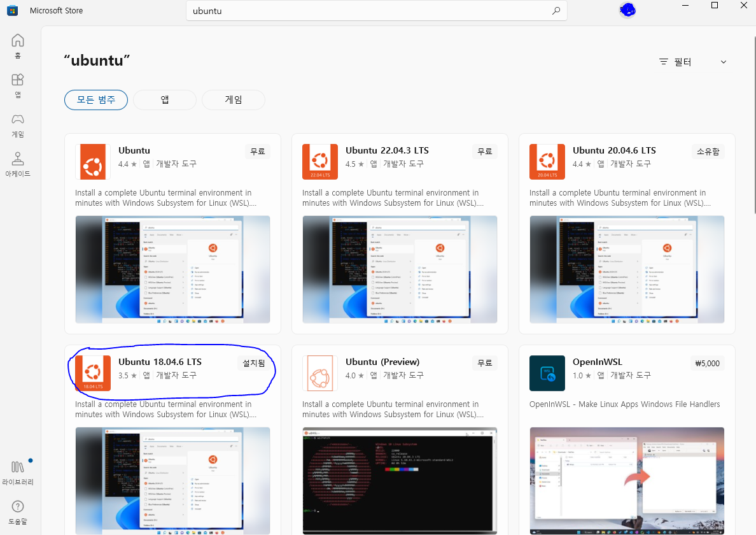756x535 pixels.
Task: Click the Ubuntu 20.04.6 LTS app icon
Action: click(547, 162)
